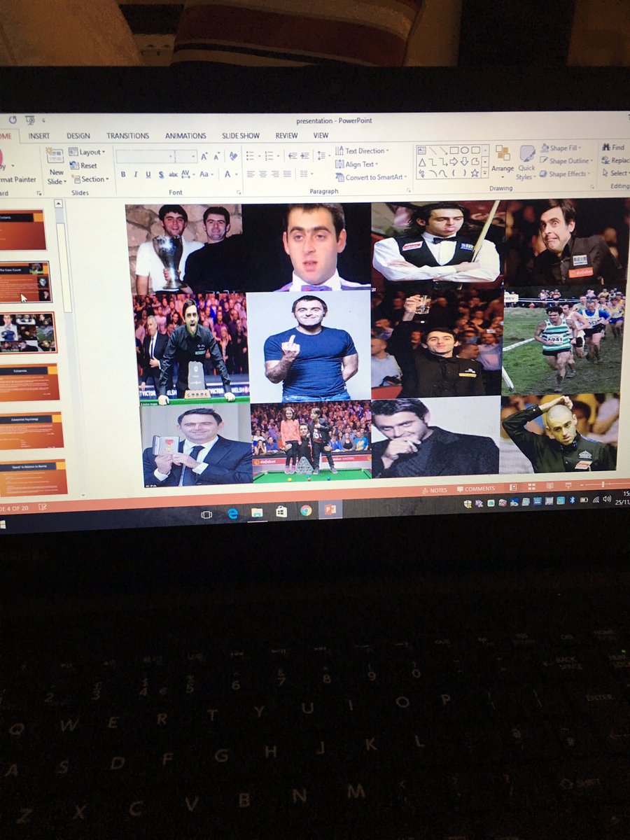
Task: Click the Increase List Level icon
Action: pyautogui.click(x=305, y=155)
